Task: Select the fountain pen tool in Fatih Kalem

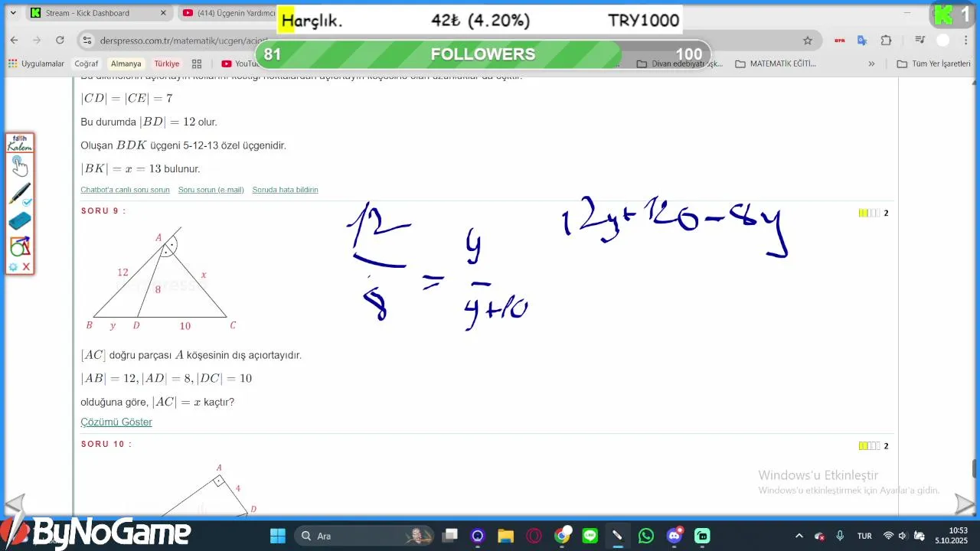Action: click(x=19, y=194)
